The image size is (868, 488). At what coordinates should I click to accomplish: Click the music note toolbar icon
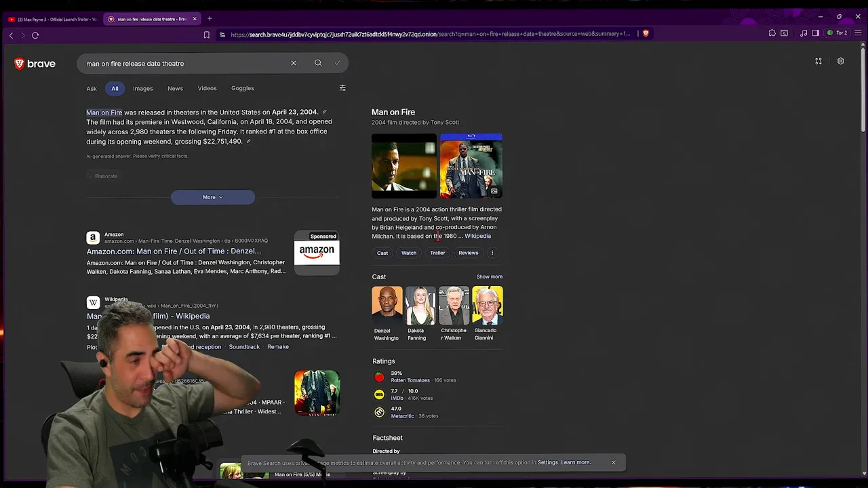(x=804, y=33)
